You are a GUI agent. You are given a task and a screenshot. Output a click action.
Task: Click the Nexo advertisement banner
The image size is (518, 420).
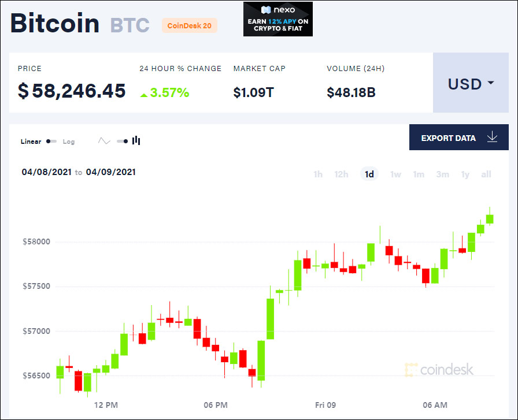coord(277,19)
